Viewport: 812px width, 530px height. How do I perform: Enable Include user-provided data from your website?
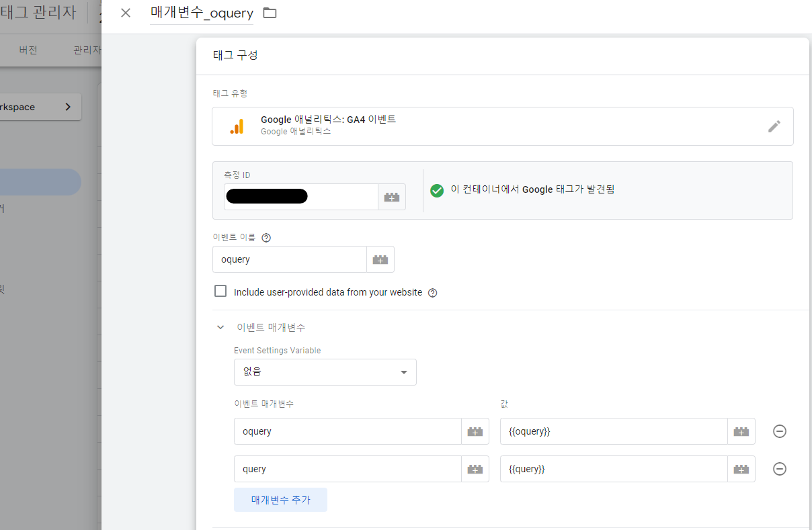click(x=220, y=290)
